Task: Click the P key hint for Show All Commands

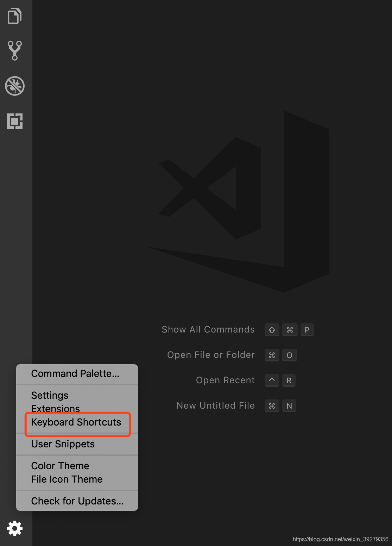Action: [307, 330]
